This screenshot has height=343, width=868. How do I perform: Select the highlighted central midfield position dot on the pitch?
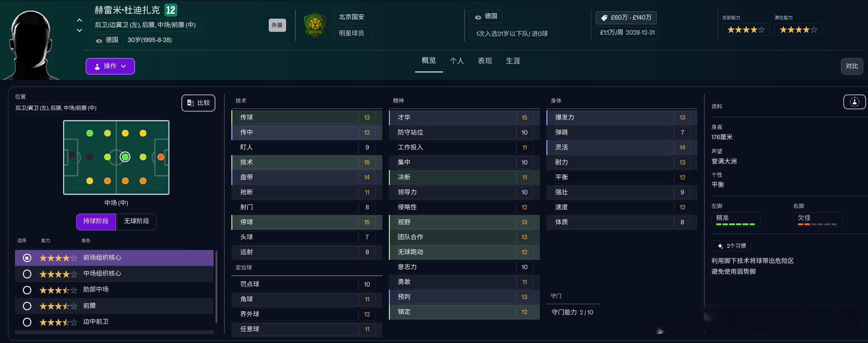click(x=125, y=157)
